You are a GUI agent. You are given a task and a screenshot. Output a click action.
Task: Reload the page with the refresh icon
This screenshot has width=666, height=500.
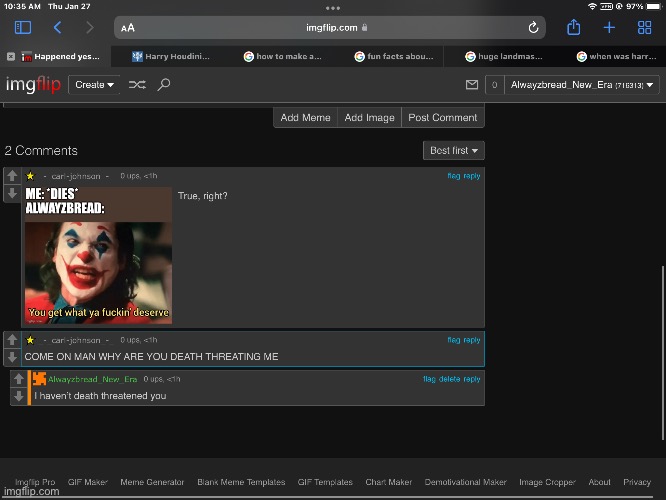click(534, 28)
